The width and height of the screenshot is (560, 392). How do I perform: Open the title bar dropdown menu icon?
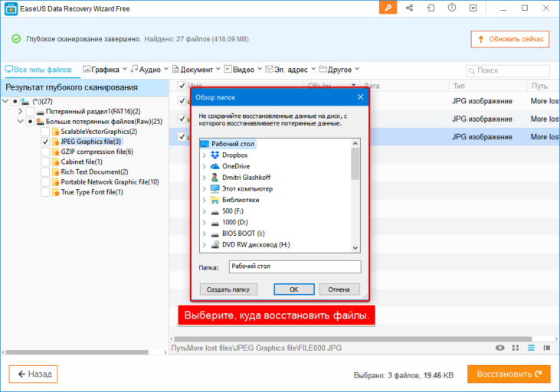(x=473, y=8)
